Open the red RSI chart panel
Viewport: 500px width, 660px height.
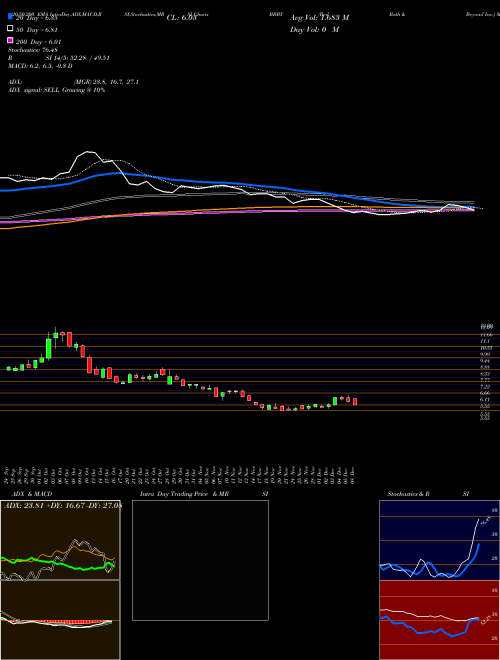coord(439,620)
